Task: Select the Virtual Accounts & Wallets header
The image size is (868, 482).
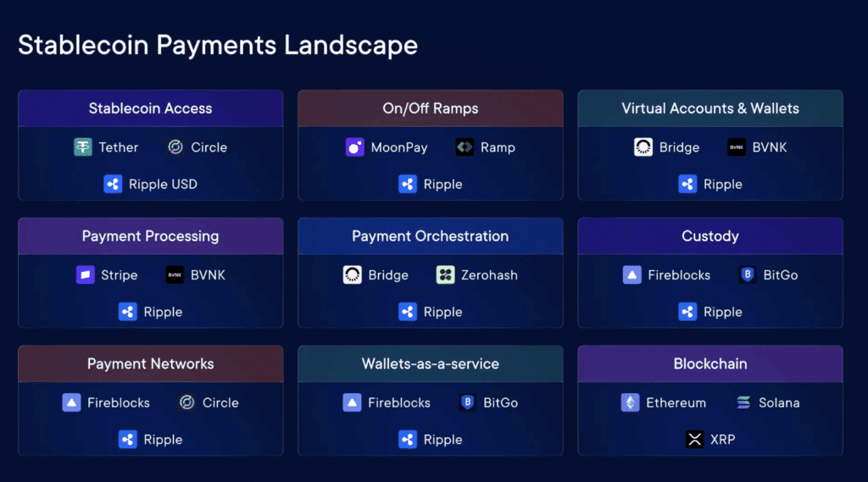Action: (710, 108)
